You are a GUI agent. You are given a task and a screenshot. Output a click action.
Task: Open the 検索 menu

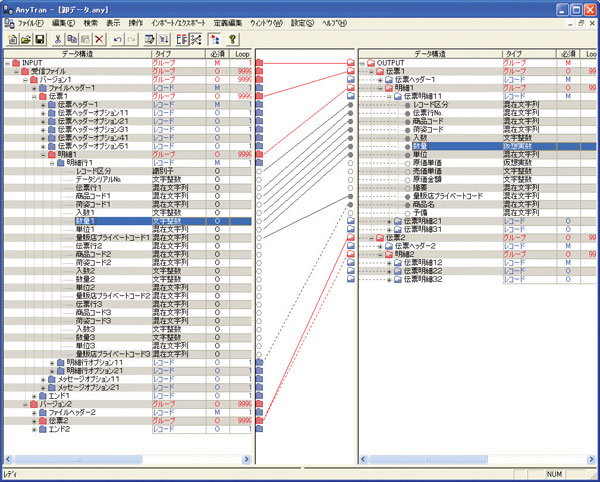click(x=91, y=23)
